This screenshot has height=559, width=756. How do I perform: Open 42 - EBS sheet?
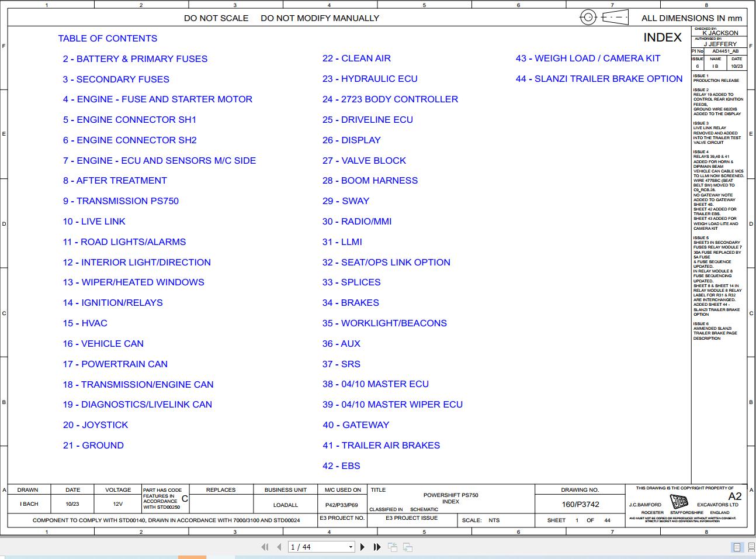pyautogui.click(x=341, y=466)
